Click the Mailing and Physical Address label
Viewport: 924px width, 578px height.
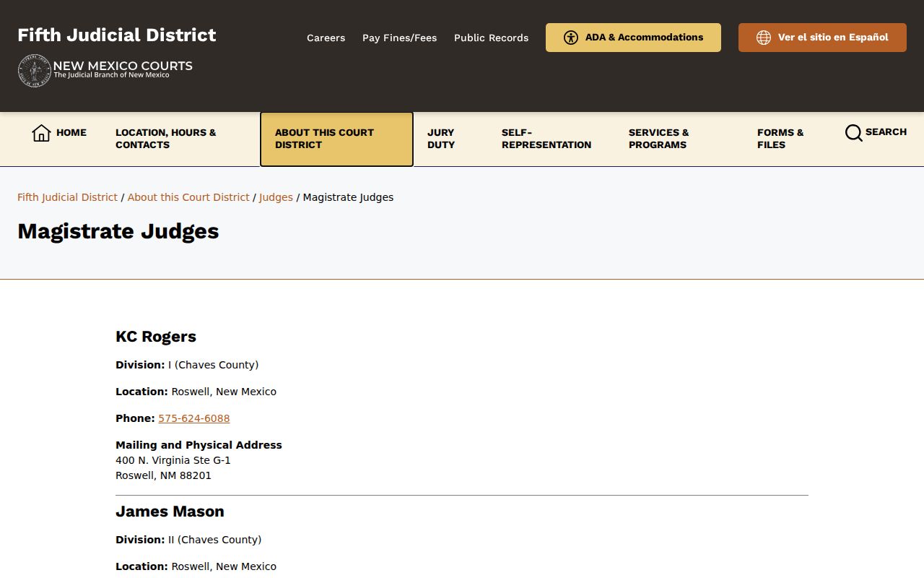click(x=199, y=445)
